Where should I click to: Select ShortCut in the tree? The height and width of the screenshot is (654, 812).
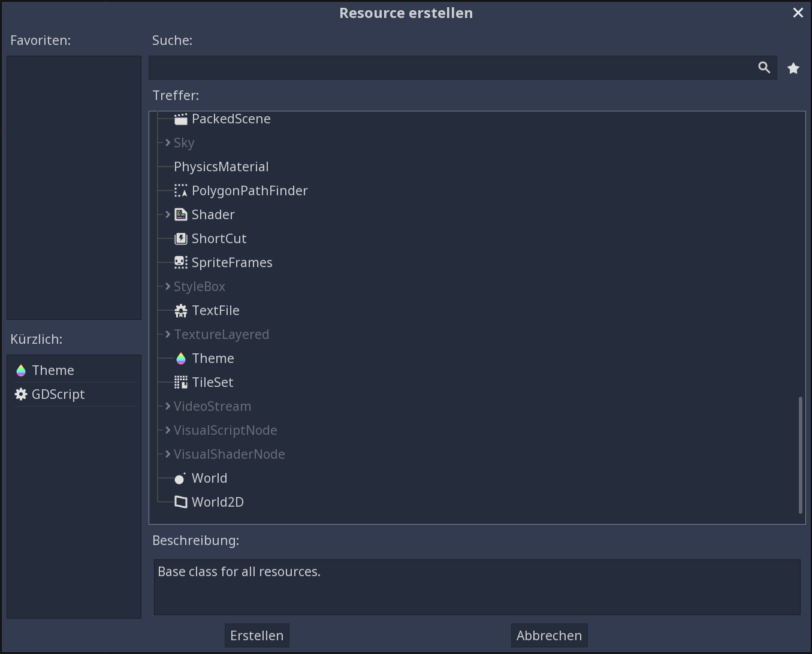[x=219, y=238]
